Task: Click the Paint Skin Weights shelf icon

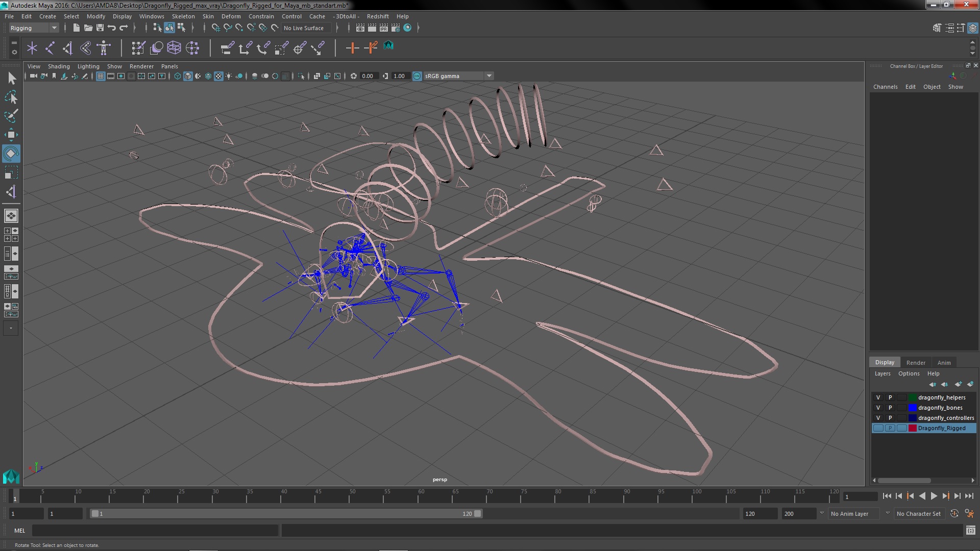Action: 138,48
